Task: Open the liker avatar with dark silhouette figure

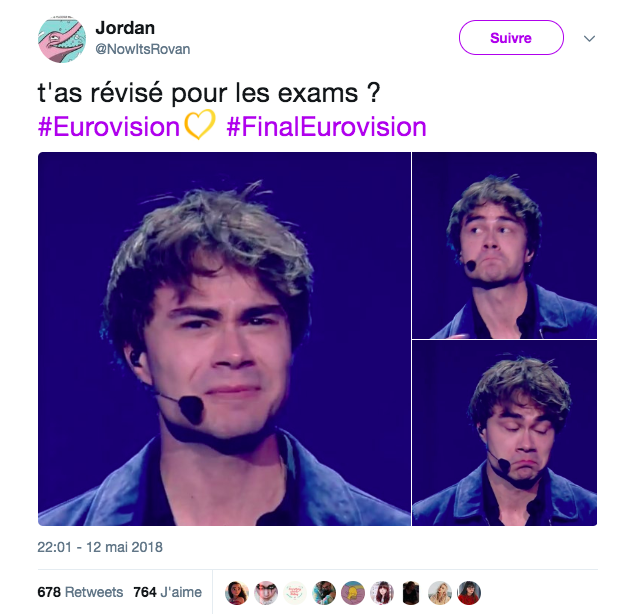Action: point(411,593)
